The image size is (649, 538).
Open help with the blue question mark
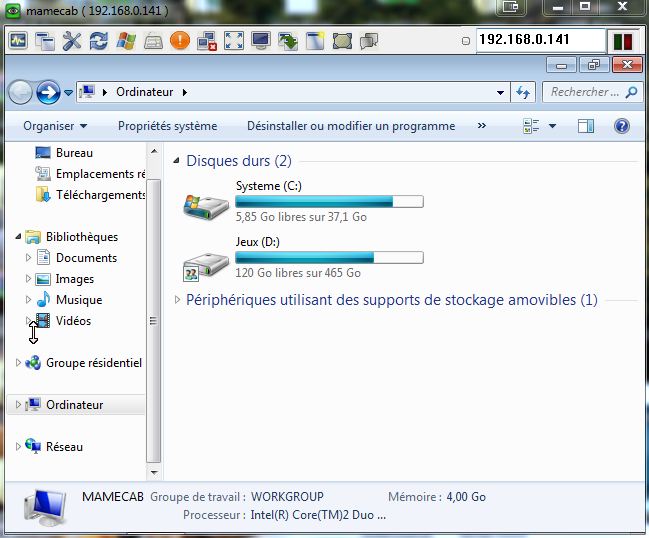[x=622, y=126]
